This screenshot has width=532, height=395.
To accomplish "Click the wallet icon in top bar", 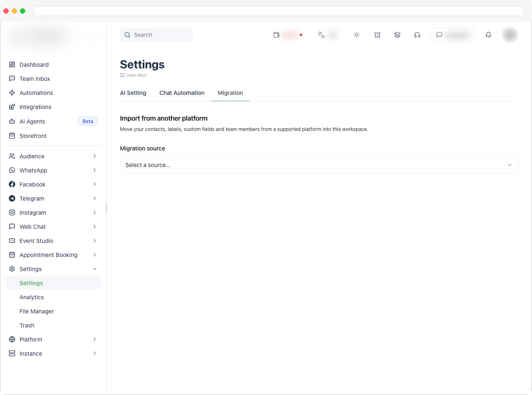I will 276,35.
